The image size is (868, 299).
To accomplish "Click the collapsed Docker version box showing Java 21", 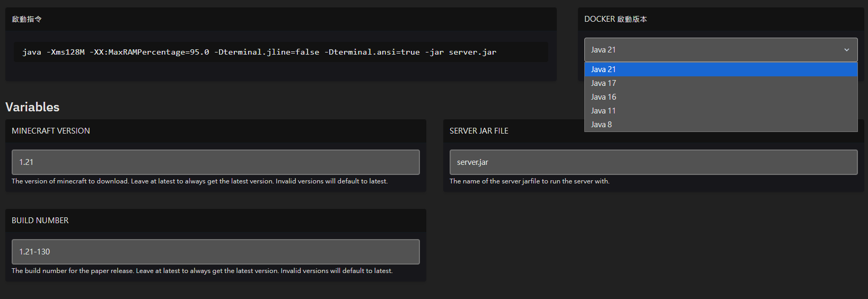I will pos(711,50).
